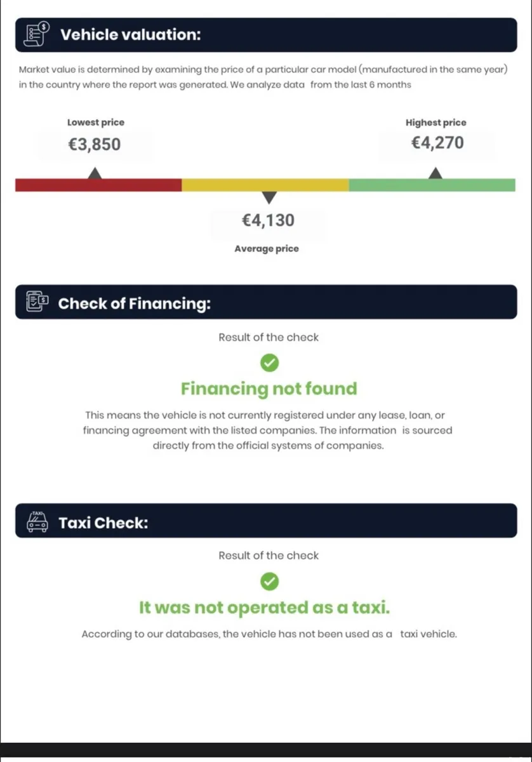The height and width of the screenshot is (762, 532).
Task: Click the market value description paragraph
Action: 264,77
